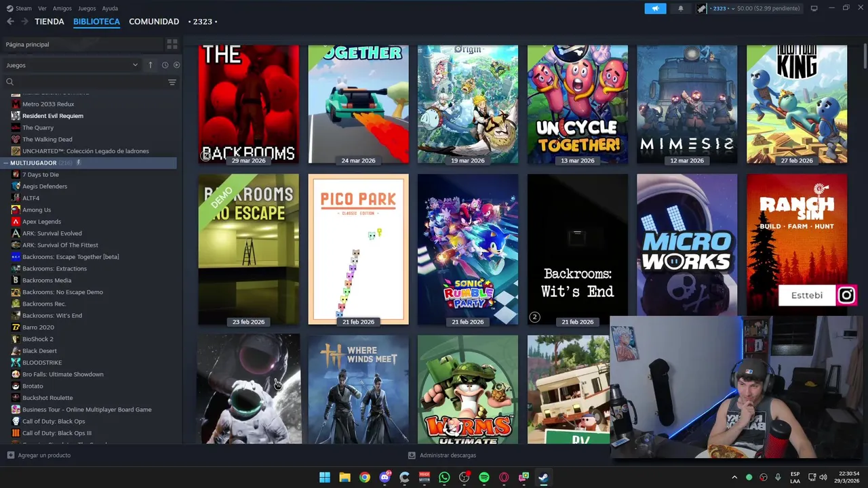Click the library page vertical scrollbar
Screen dimensions: 868x488
pyautogui.click(x=865, y=56)
